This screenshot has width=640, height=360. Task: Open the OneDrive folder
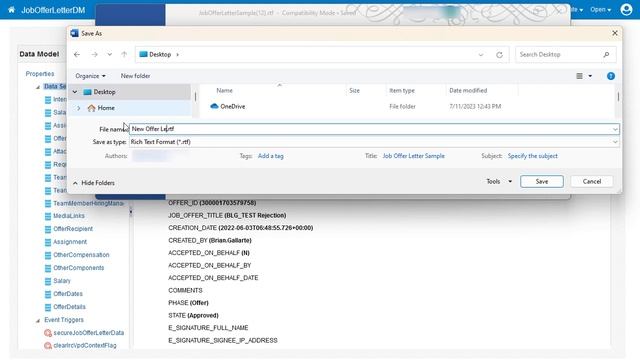tap(233, 106)
